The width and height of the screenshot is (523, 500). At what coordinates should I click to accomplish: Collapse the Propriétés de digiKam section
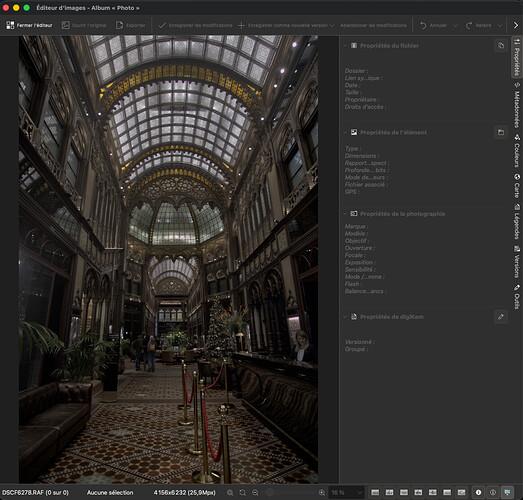[x=345, y=317]
